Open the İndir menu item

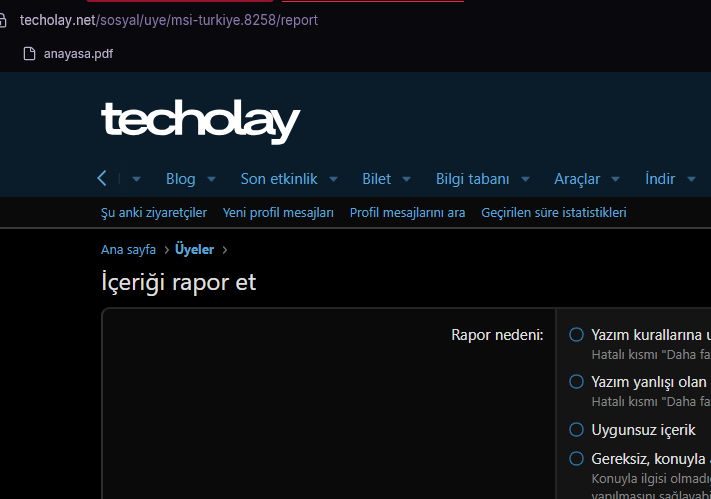pos(660,179)
